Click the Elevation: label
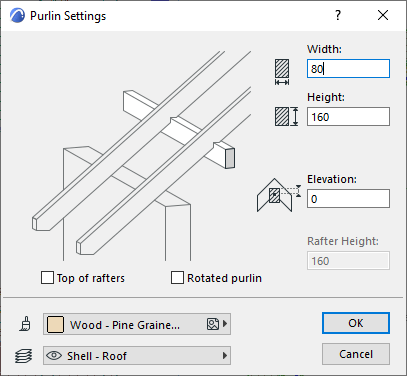The image size is (407, 376). pyautogui.click(x=332, y=179)
